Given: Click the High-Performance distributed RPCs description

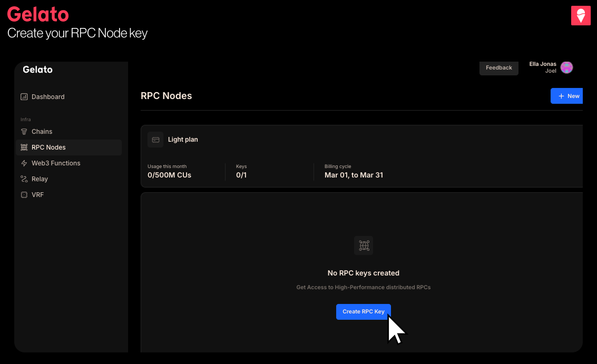Looking at the screenshot, I should [364, 288].
